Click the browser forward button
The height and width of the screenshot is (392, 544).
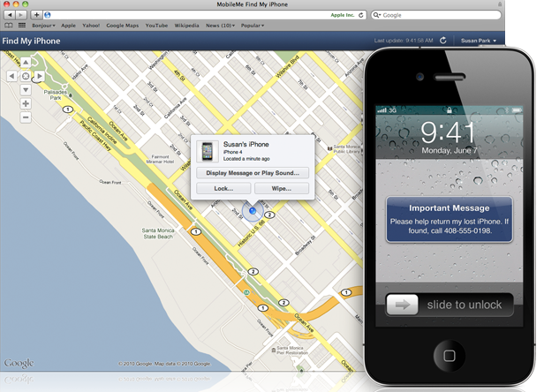pyautogui.click(x=21, y=15)
